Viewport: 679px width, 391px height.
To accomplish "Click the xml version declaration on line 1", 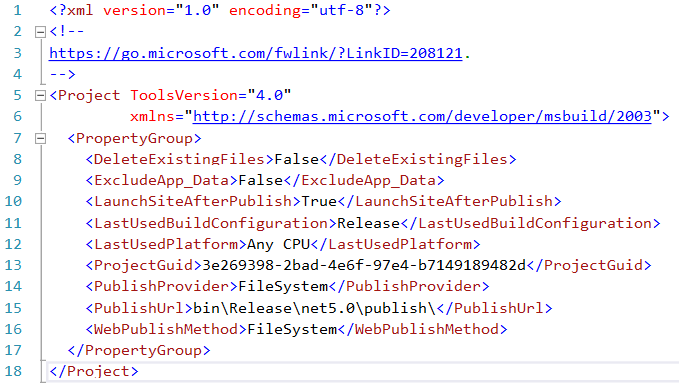I will 220,10.
